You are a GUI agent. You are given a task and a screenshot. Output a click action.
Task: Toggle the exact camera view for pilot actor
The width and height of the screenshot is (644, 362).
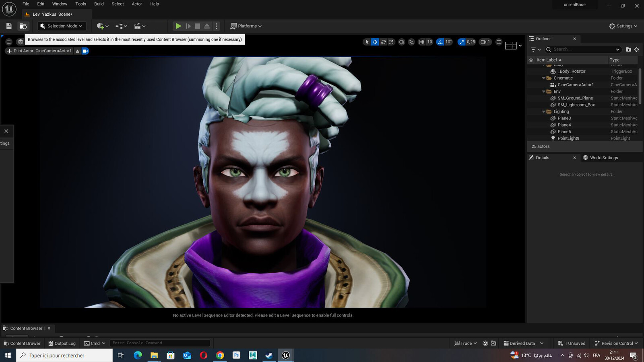[85, 51]
